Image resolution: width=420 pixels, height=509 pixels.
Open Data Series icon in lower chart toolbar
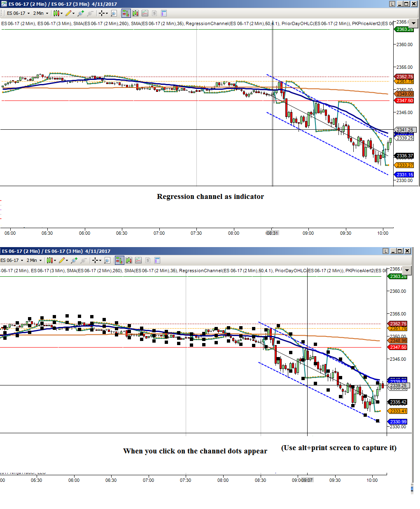pos(129,260)
